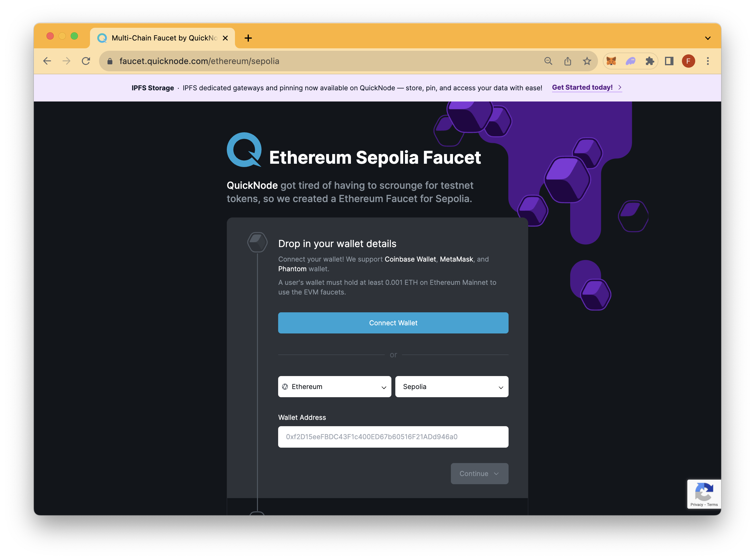Click the Connect Wallet button
This screenshot has height=560, width=755.
[393, 323]
